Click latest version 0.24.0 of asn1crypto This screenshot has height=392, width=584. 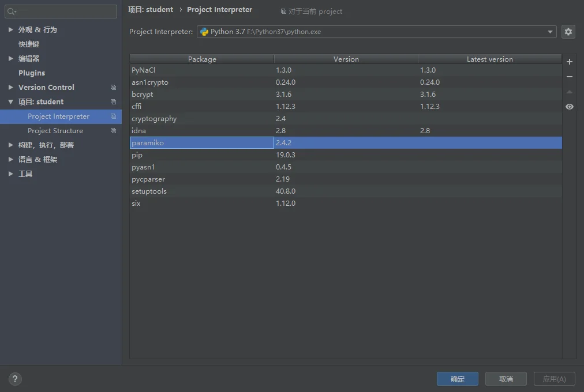[x=430, y=82]
